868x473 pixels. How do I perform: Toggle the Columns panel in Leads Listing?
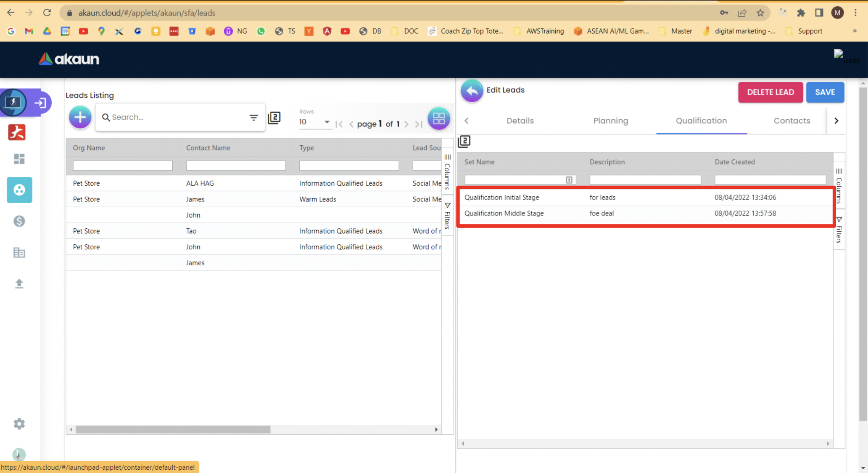(447, 172)
